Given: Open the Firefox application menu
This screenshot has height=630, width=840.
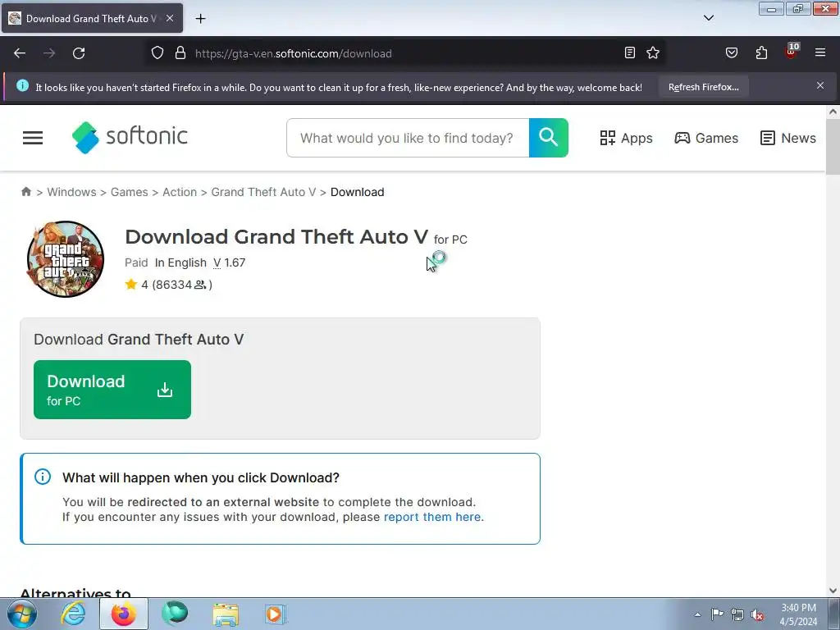Looking at the screenshot, I should (x=820, y=52).
